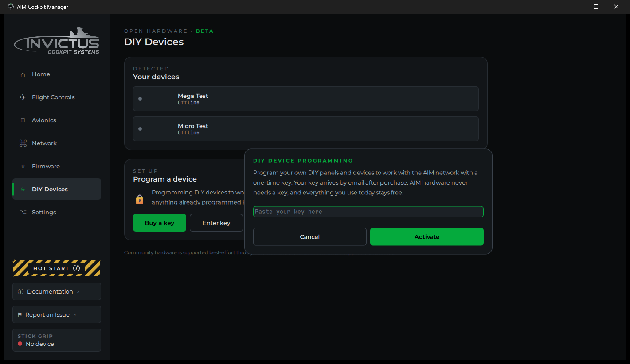
Task: Go to Home via its house icon
Action: [23, 74]
